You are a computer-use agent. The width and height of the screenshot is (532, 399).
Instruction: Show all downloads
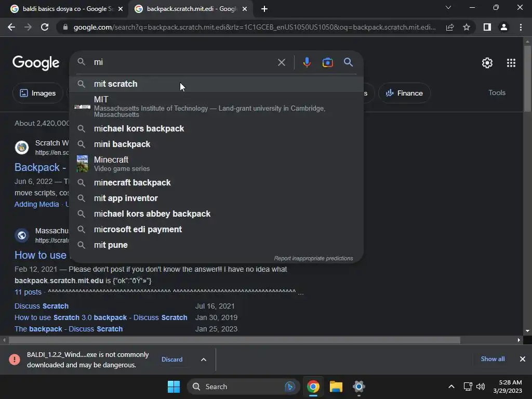tap(493, 359)
